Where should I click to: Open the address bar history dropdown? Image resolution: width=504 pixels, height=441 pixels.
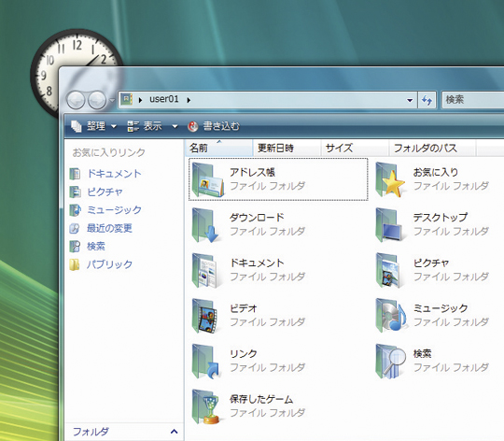410,100
